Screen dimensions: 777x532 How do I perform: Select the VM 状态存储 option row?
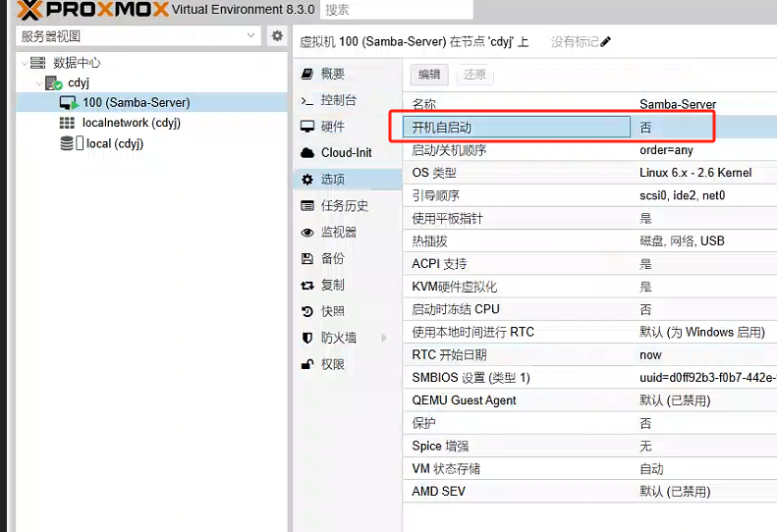coord(589,468)
